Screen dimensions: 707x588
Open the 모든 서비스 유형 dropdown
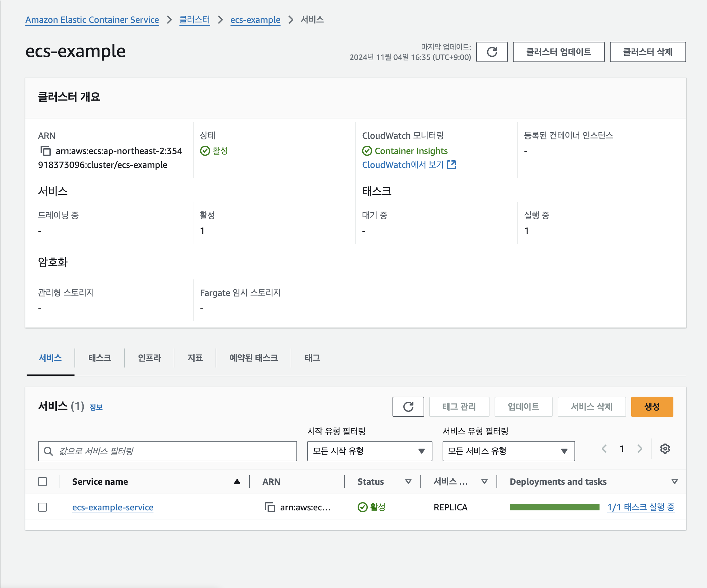coord(508,451)
